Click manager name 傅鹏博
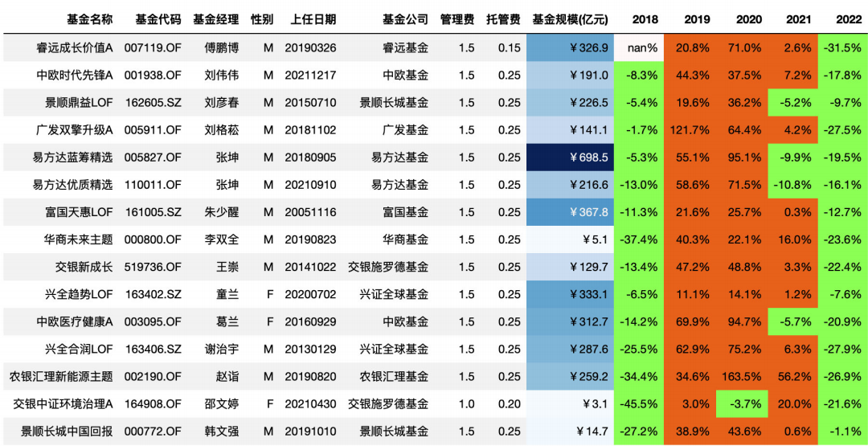 (222, 48)
